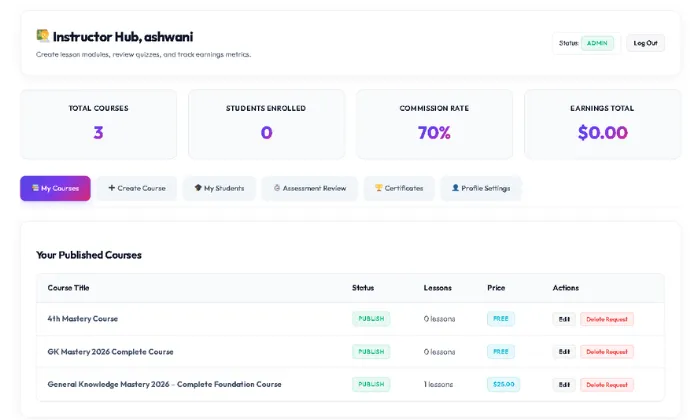Image resolution: width=700 pixels, height=420 pixels.
Task: Click FREE price badge of 4th Mastery Course
Action: pyautogui.click(x=500, y=319)
